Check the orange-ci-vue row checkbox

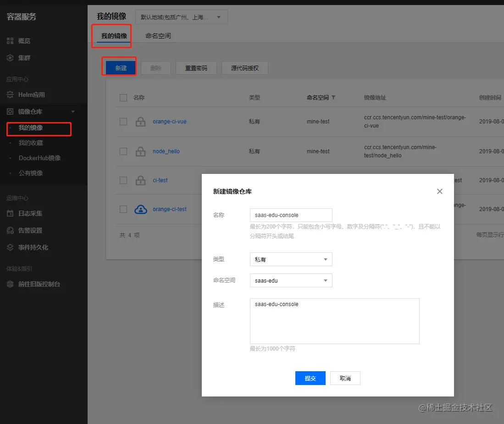tap(123, 121)
